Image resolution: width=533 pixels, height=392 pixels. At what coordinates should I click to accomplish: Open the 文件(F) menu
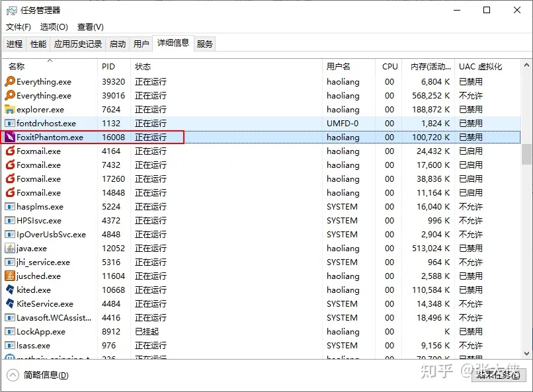19,27
